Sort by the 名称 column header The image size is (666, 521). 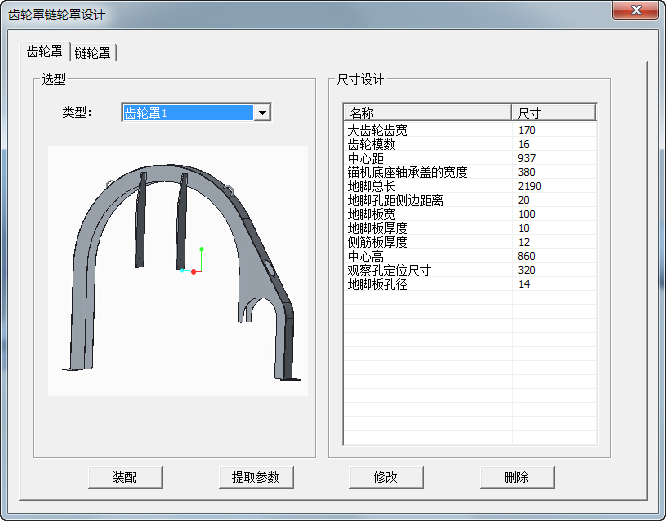[427, 112]
